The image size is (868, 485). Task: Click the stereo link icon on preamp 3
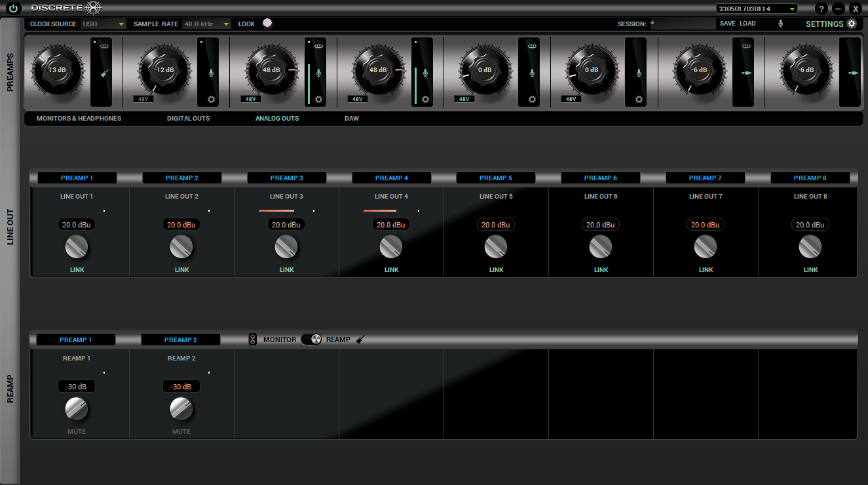318,47
